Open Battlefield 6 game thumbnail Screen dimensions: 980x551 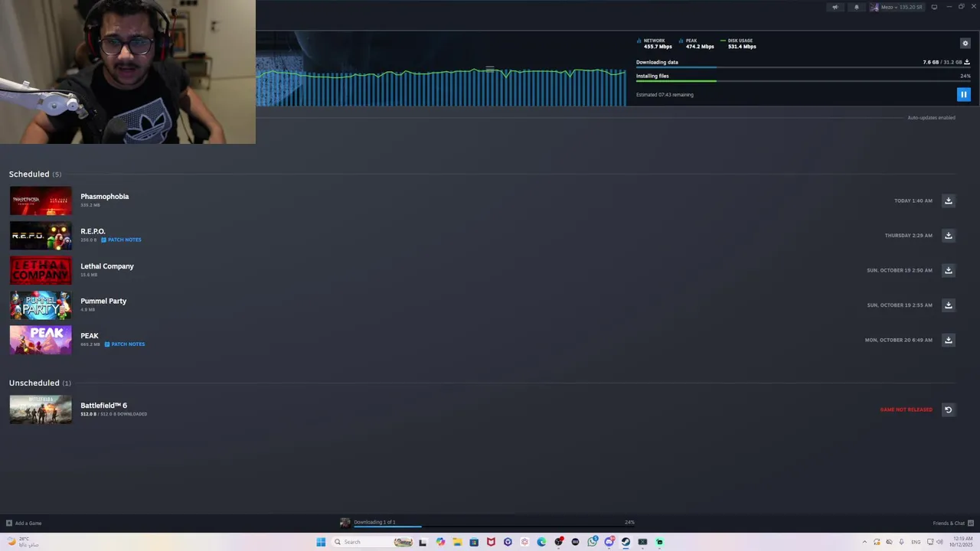(x=41, y=409)
